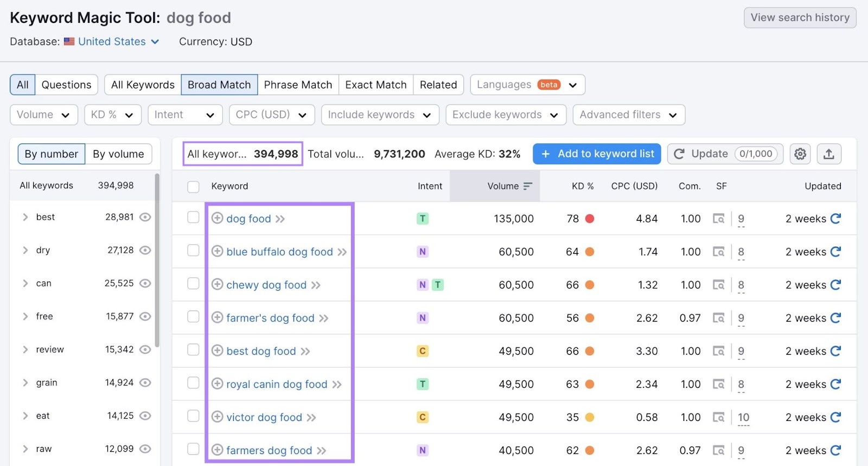View SERP icon for dog food row
Image resolution: width=868 pixels, height=466 pixels.
[719, 219]
